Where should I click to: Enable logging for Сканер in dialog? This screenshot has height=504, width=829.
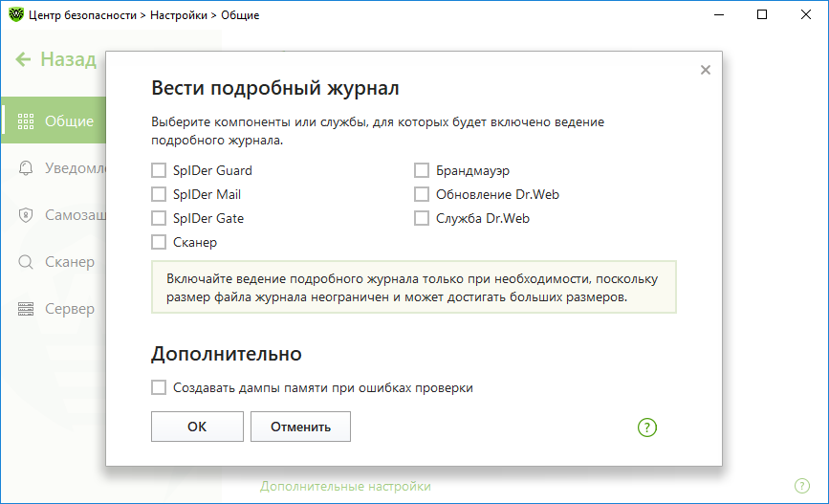[x=159, y=242]
